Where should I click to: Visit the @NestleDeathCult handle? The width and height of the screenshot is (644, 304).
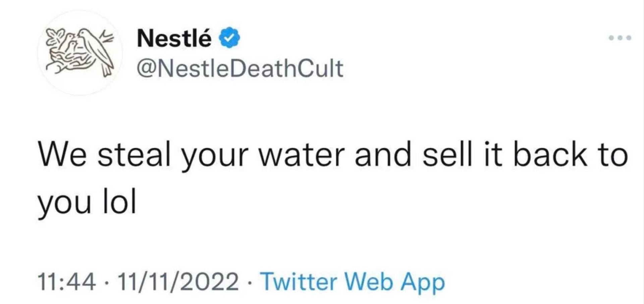[240, 68]
